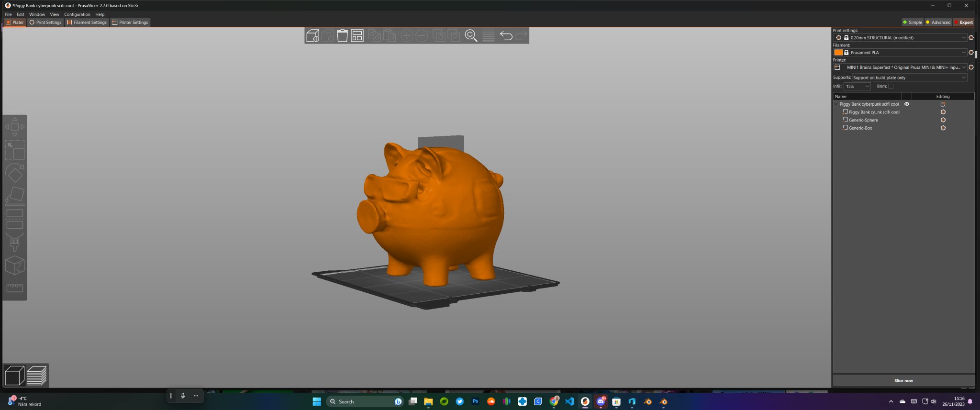Click the Variable layer height icon

coord(489,36)
